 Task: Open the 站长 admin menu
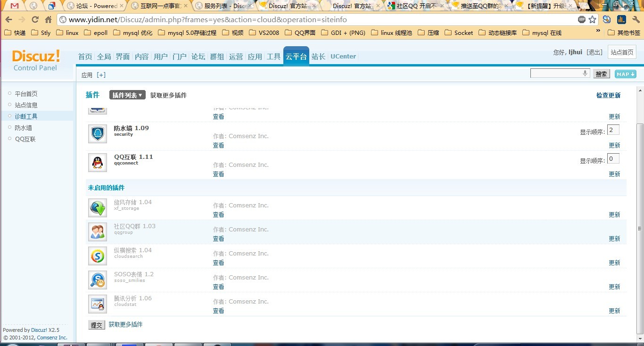tap(319, 57)
